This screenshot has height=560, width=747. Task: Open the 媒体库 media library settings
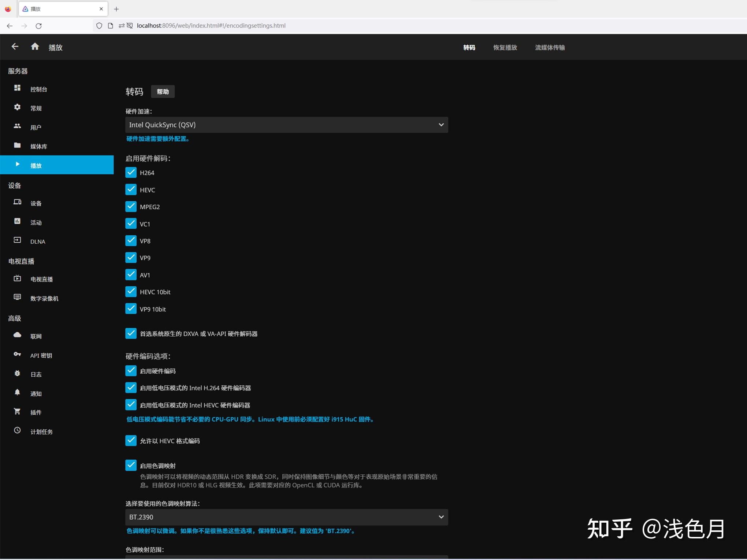click(x=38, y=146)
